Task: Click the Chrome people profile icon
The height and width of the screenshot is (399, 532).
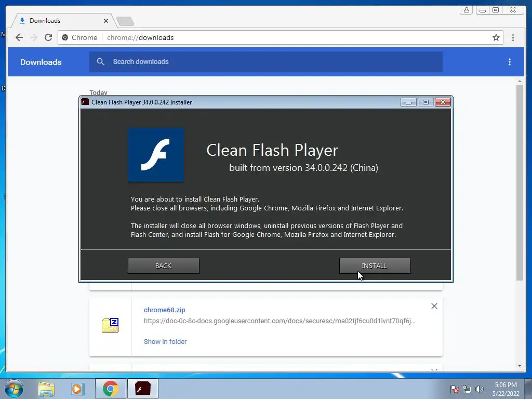Action: [x=467, y=10]
